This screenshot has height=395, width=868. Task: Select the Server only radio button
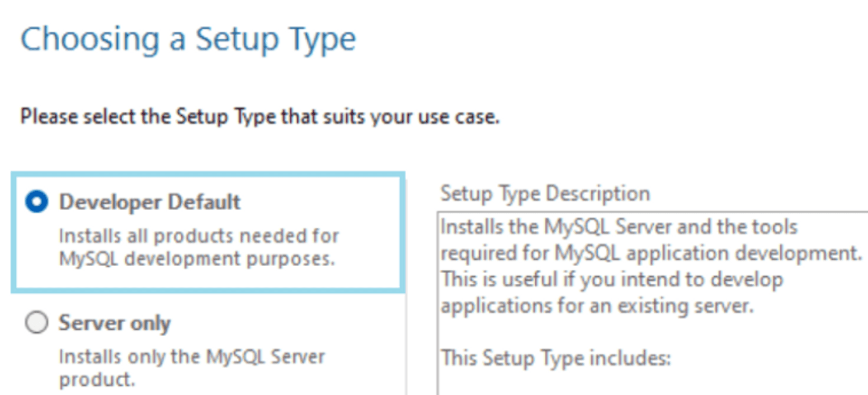click(37, 323)
